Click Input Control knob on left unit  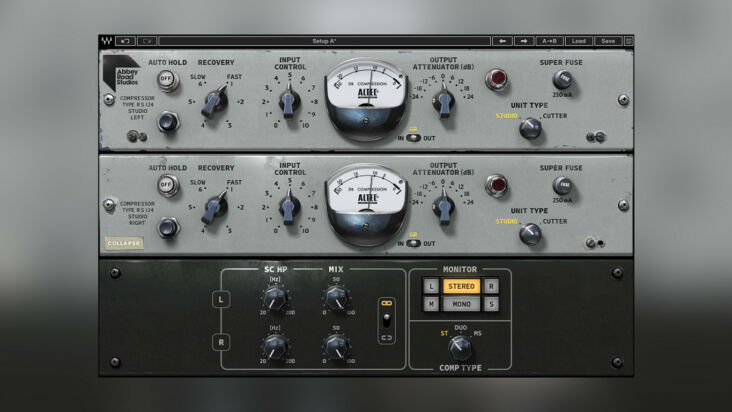click(x=289, y=101)
